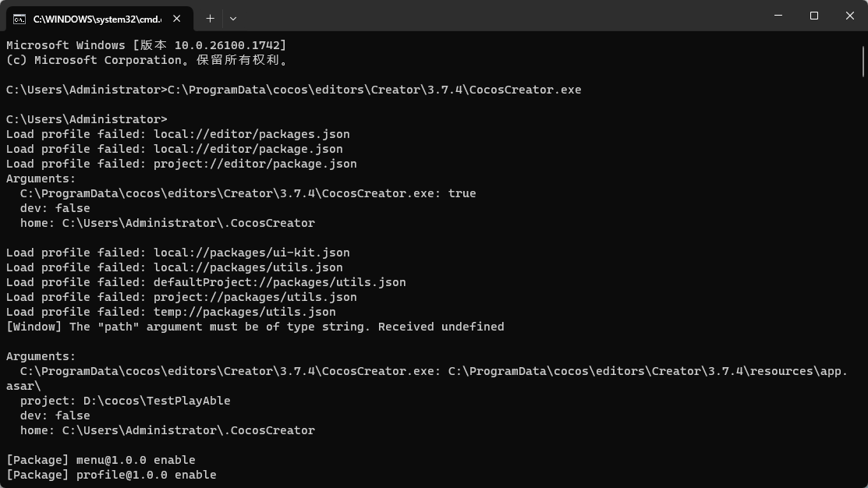Image resolution: width=868 pixels, height=488 pixels.
Task: Click the '[Window] The "path" argument' error
Action: pyautogui.click(x=255, y=327)
